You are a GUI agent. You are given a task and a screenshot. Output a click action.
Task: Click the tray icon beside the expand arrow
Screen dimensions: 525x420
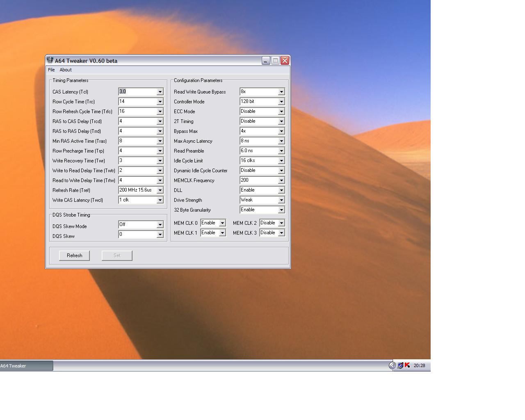[400, 365]
